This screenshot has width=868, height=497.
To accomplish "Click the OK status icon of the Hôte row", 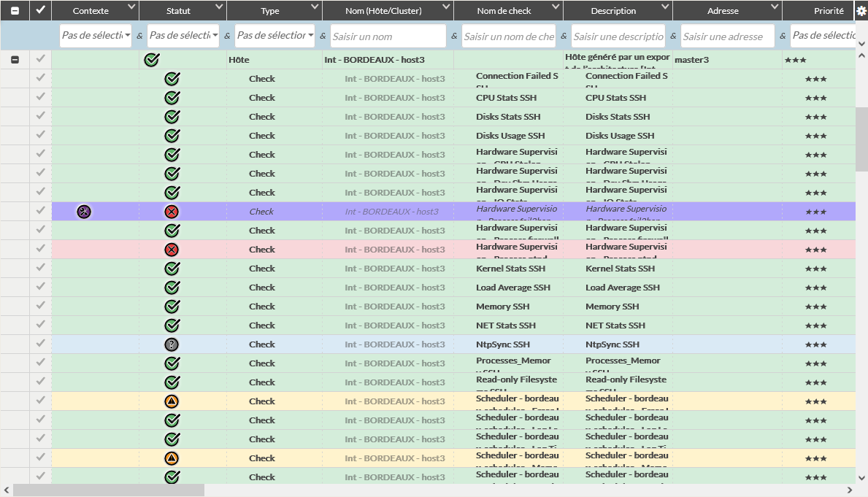I will tap(151, 60).
